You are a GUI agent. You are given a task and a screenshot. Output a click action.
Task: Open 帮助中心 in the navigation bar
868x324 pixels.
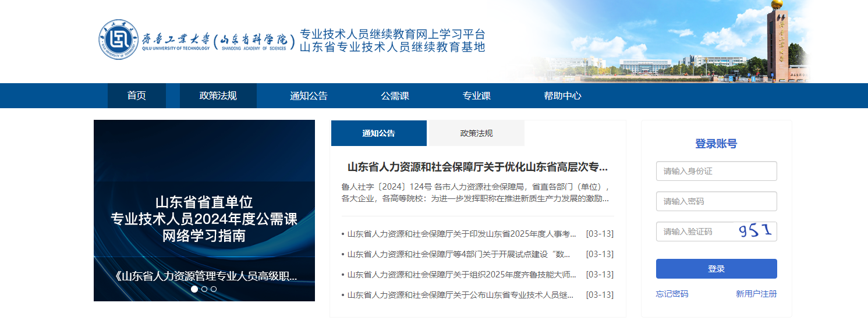562,96
